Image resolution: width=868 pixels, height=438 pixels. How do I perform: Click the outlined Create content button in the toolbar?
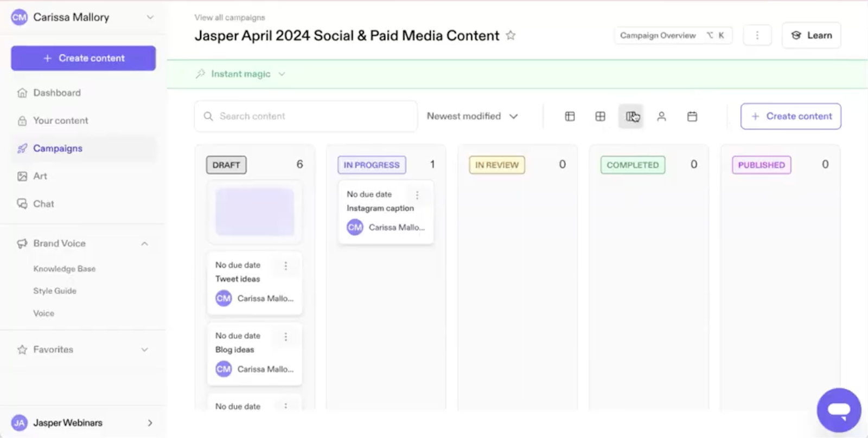pyautogui.click(x=791, y=116)
